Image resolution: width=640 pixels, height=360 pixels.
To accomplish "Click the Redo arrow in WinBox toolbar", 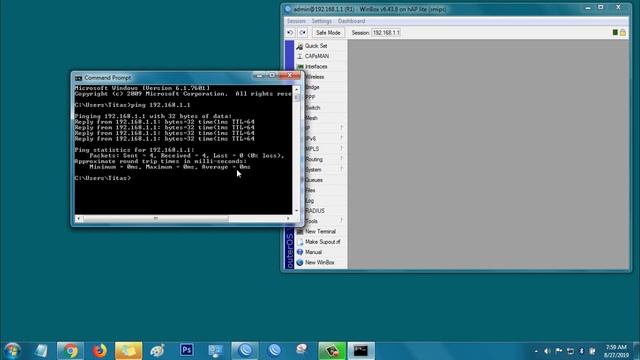I will 302,33.
